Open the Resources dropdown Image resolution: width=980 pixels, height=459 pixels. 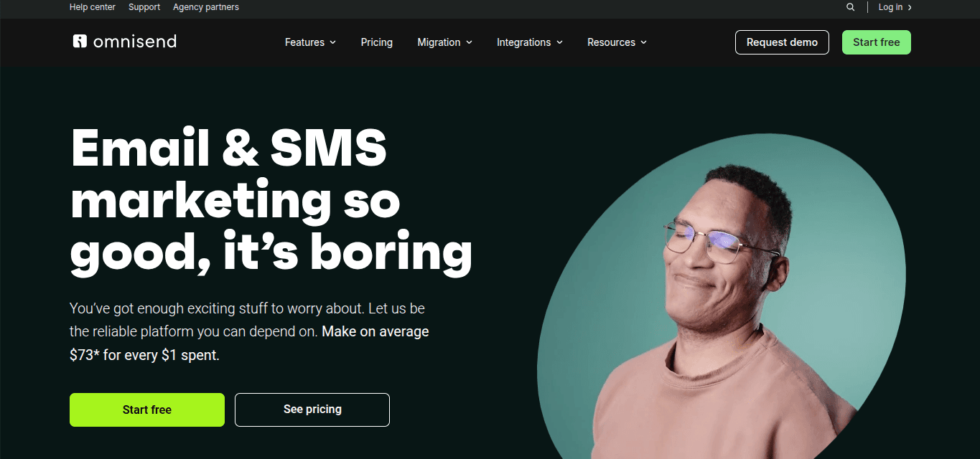click(617, 42)
